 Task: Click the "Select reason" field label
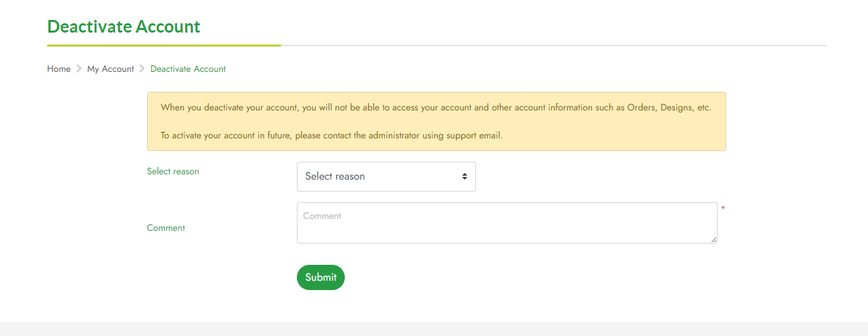pyautogui.click(x=172, y=172)
